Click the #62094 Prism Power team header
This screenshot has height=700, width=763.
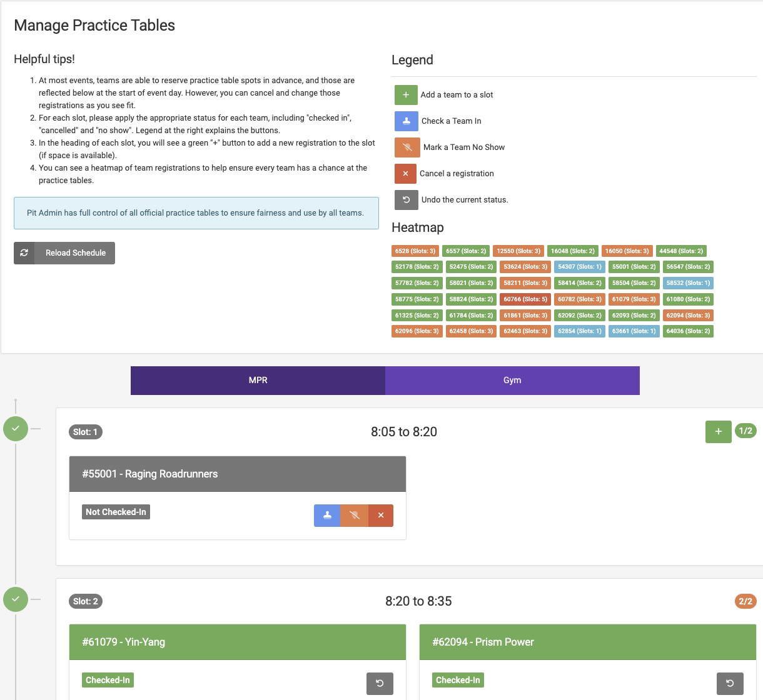(x=588, y=642)
